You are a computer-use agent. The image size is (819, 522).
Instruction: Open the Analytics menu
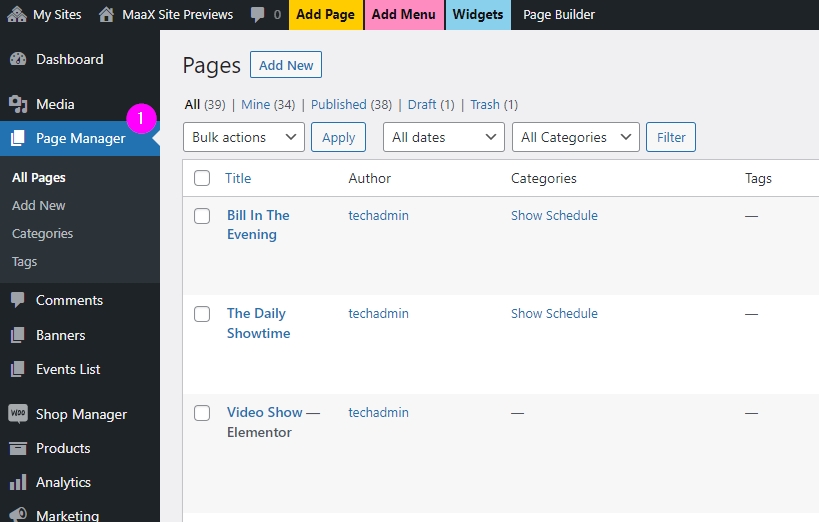coord(80,482)
